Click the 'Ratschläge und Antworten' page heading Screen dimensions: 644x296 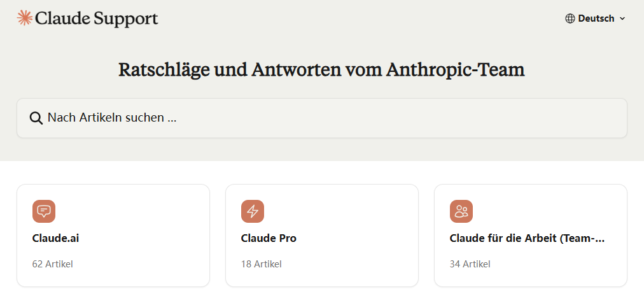click(x=321, y=69)
